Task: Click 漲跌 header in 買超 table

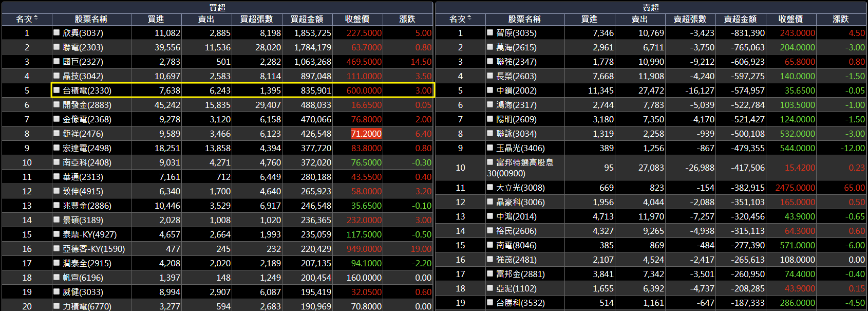Action: [408, 19]
